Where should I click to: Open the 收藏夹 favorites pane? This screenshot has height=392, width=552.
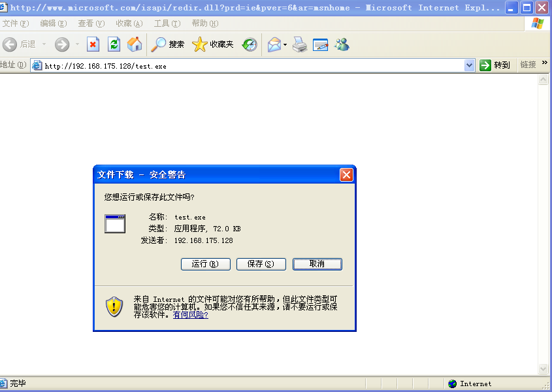pyautogui.click(x=213, y=44)
